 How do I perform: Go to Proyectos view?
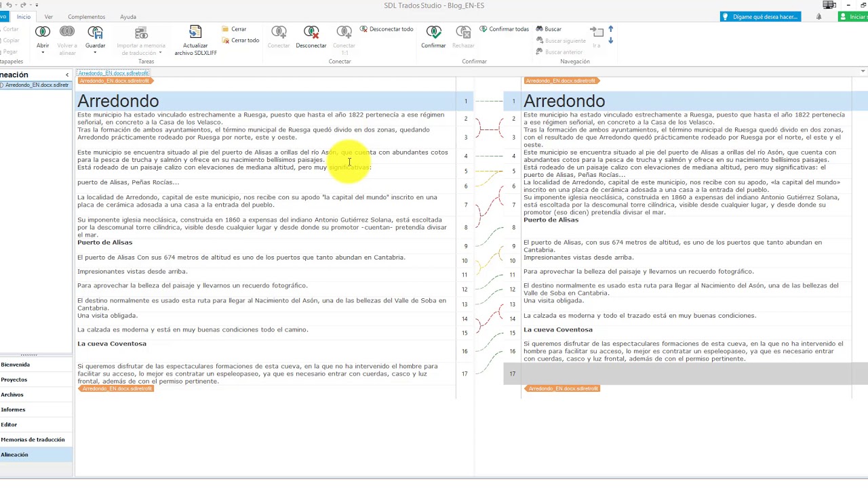click(36, 380)
